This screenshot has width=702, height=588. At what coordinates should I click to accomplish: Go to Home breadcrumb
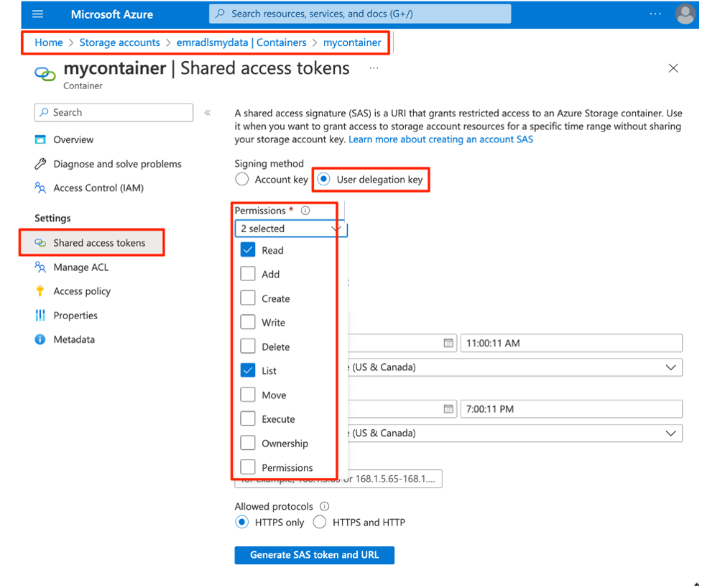click(49, 42)
